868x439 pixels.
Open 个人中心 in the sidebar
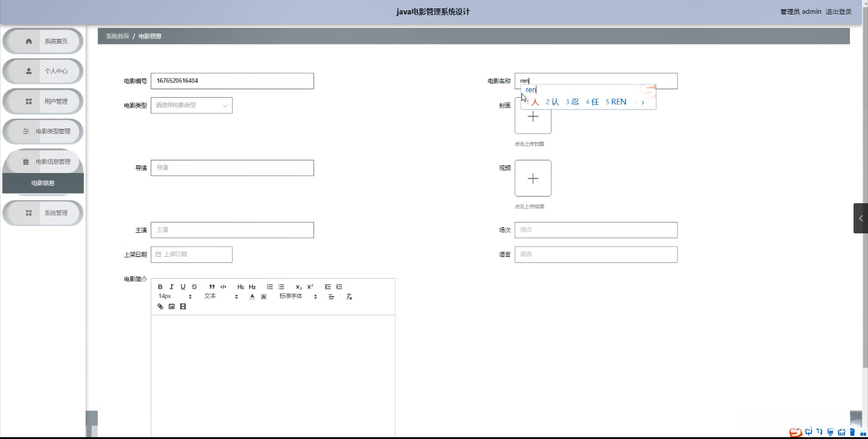point(43,71)
